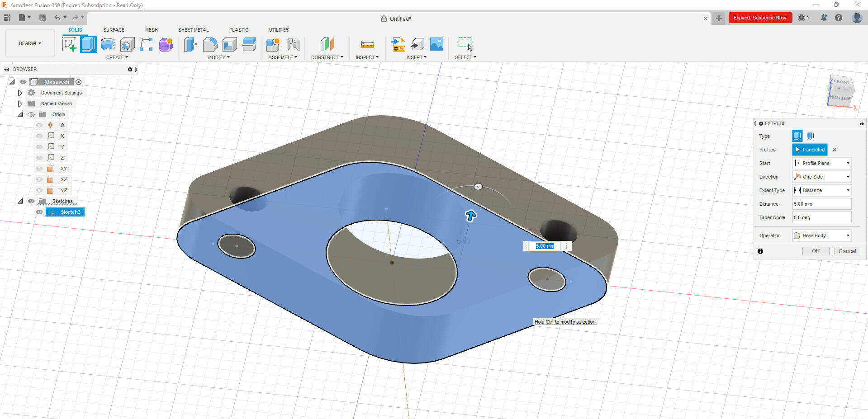The width and height of the screenshot is (868, 419).
Task: Click the Extrude tool in toolbar
Action: coord(89,44)
